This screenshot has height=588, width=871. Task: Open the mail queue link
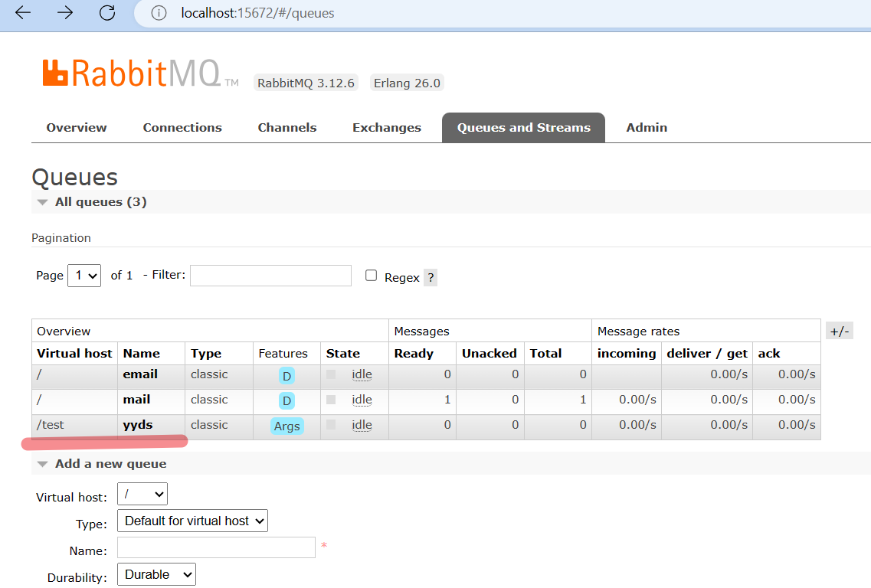pos(136,399)
